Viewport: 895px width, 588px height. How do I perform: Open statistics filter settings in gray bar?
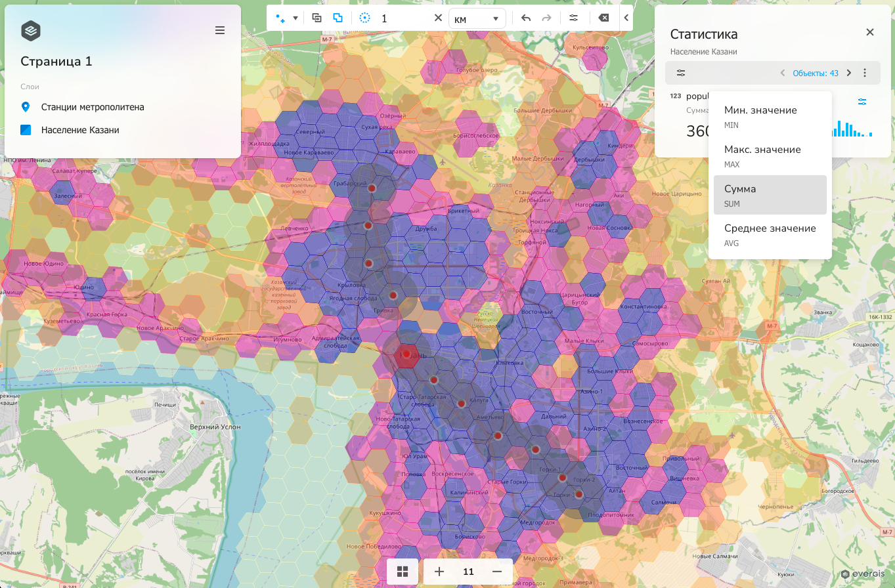click(x=681, y=73)
